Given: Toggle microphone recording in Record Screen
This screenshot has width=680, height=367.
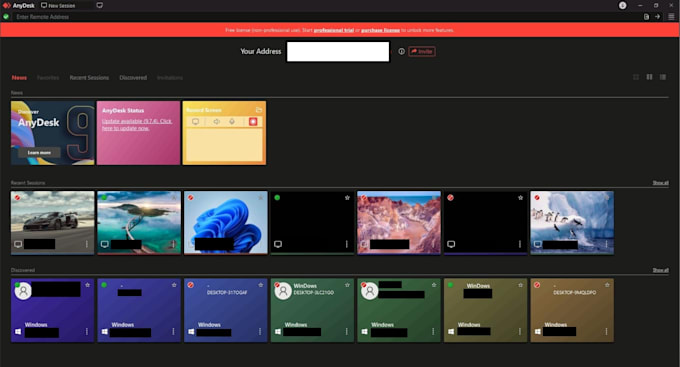Looking at the screenshot, I should [232, 122].
